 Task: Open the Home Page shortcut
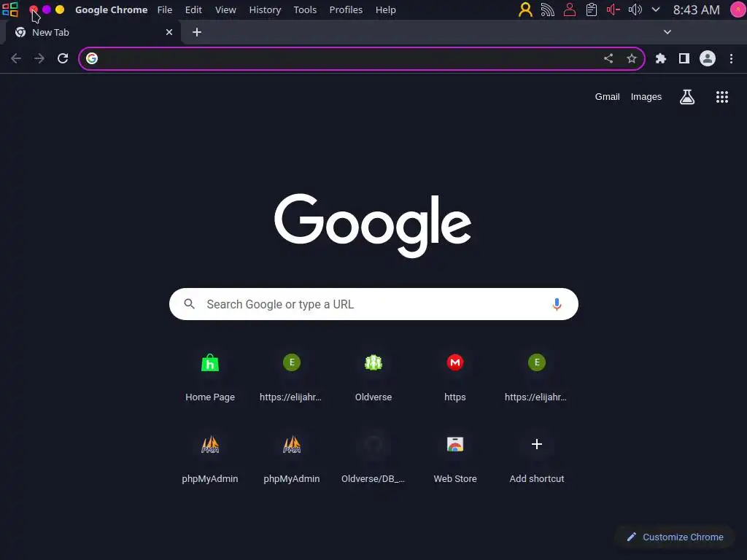210,377
